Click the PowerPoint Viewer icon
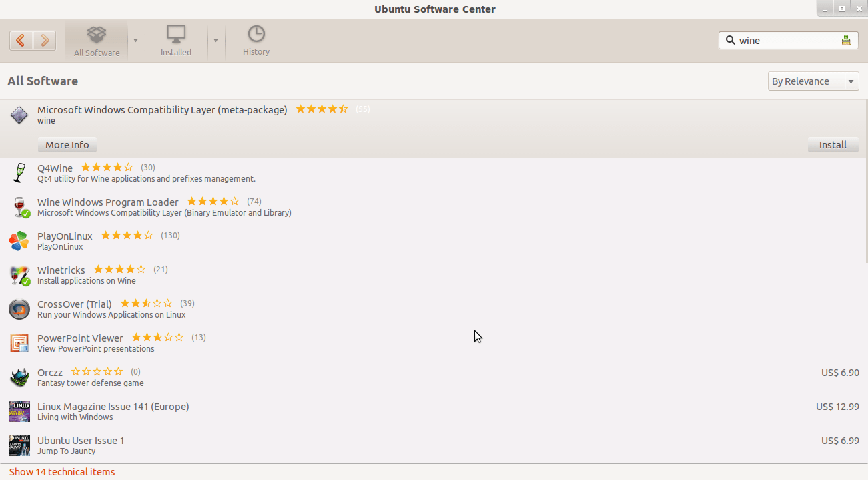 (x=19, y=343)
